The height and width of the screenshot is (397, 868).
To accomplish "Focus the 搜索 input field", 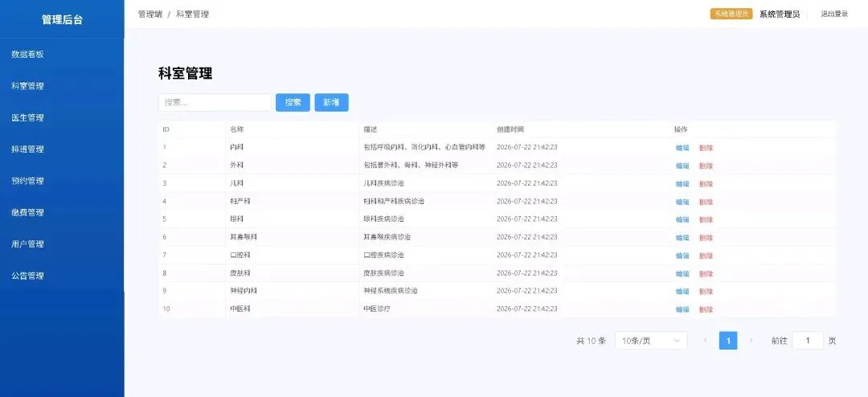I will pos(215,102).
